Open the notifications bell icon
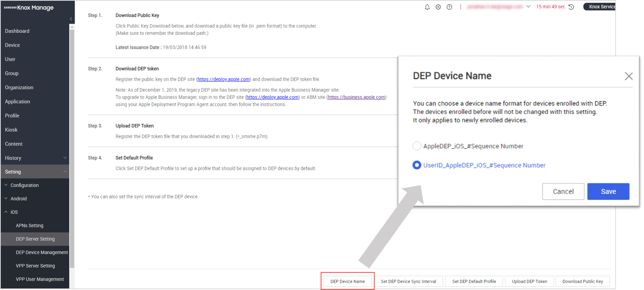The image size is (644, 290). click(x=427, y=7)
